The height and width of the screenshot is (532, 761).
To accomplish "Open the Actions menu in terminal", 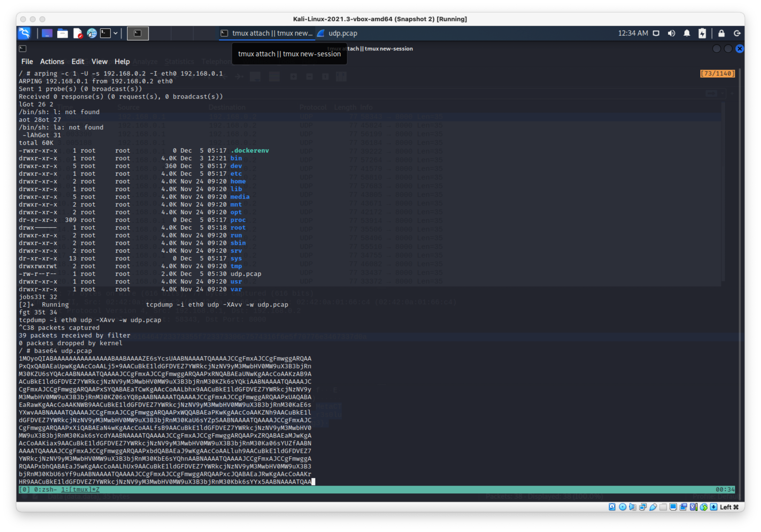I will click(52, 62).
